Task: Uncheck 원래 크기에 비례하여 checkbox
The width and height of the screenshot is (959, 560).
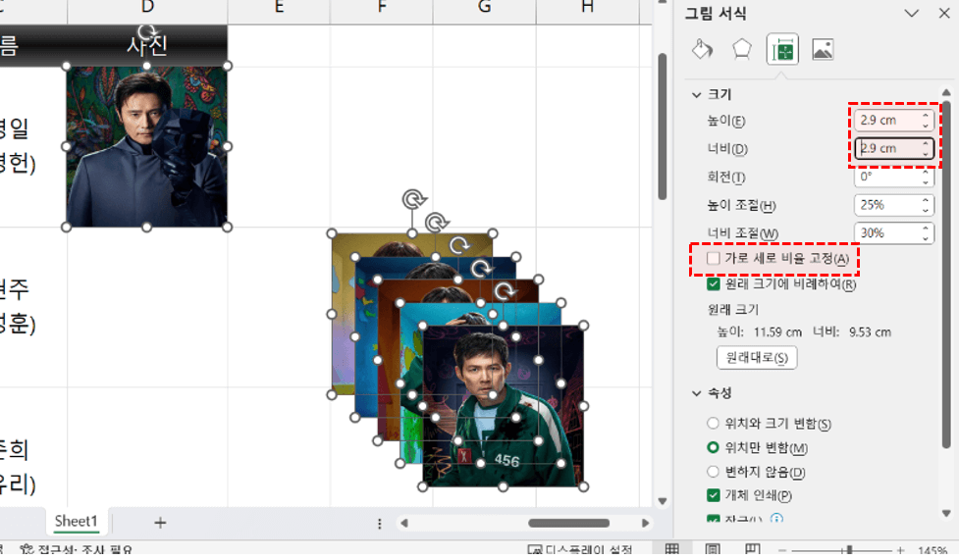Action: pyautogui.click(x=714, y=284)
